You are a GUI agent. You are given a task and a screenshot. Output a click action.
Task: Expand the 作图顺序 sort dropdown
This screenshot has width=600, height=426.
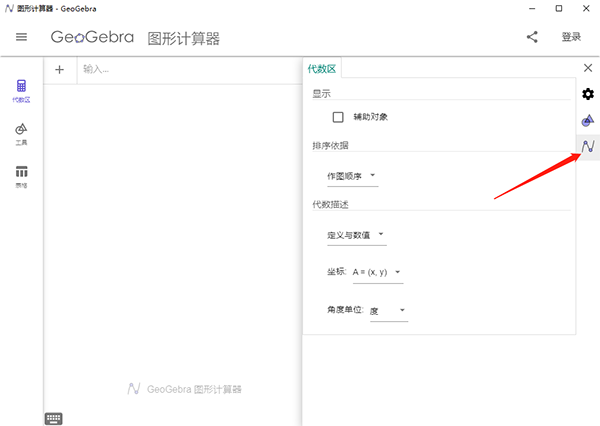click(x=352, y=176)
